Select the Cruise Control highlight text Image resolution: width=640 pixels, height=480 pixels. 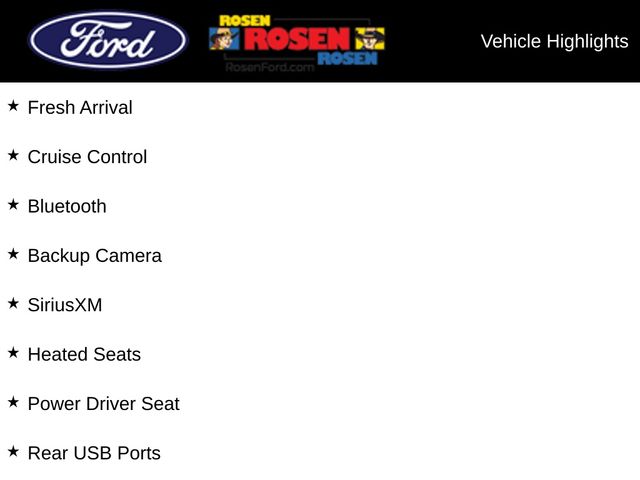(87, 157)
